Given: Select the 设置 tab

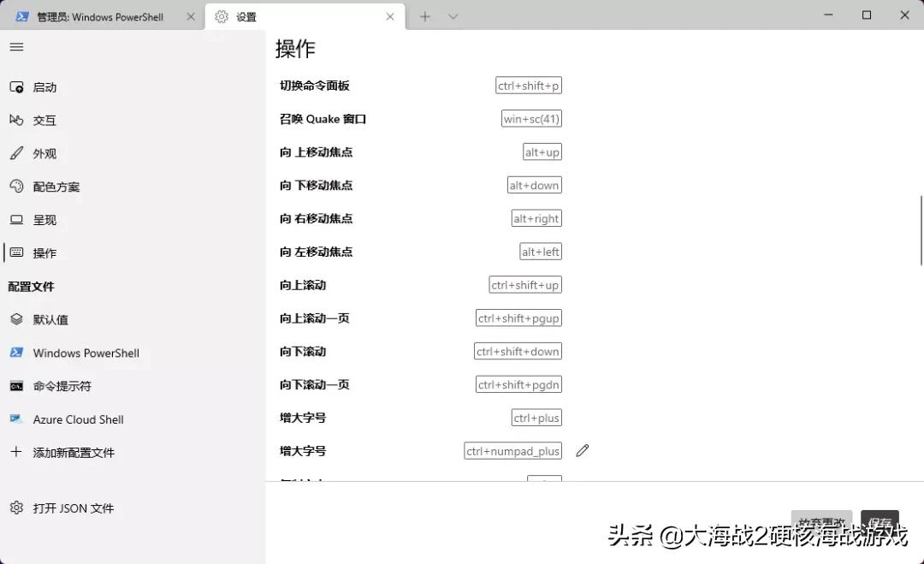Looking at the screenshot, I should pos(305,16).
